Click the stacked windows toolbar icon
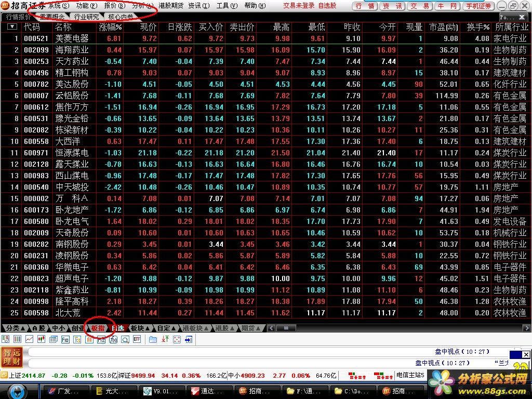The width and height of the screenshot is (532, 399). [x=54, y=339]
